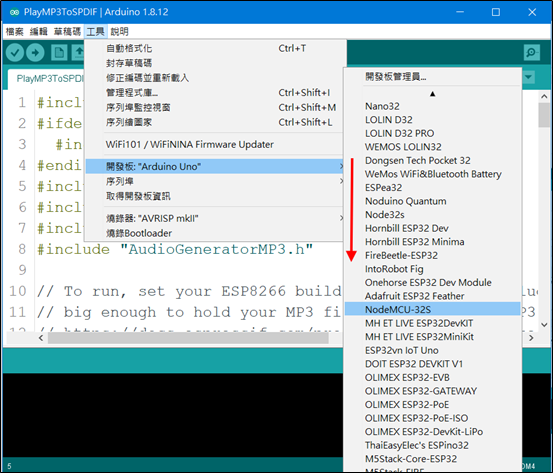The width and height of the screenshot is (553, 473).
Task: Expand the 開發板 "Arduino Uno" submenu
Action: (x=214, y=166)
